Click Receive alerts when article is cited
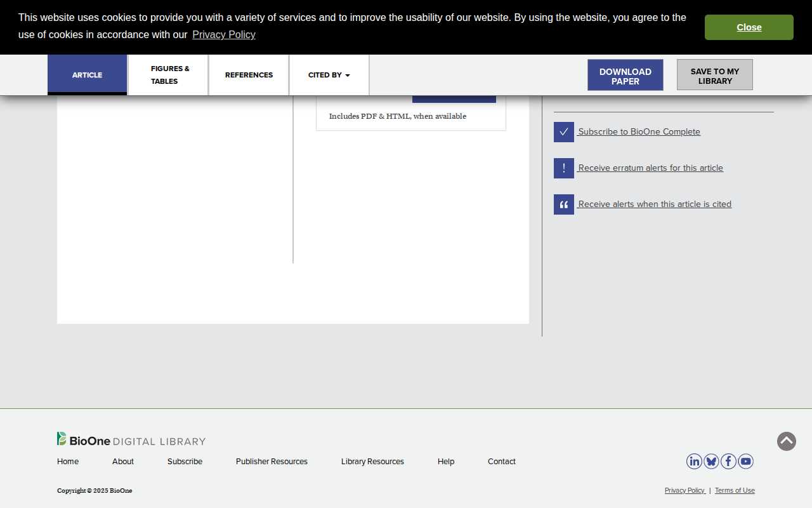 pos(654,204)
